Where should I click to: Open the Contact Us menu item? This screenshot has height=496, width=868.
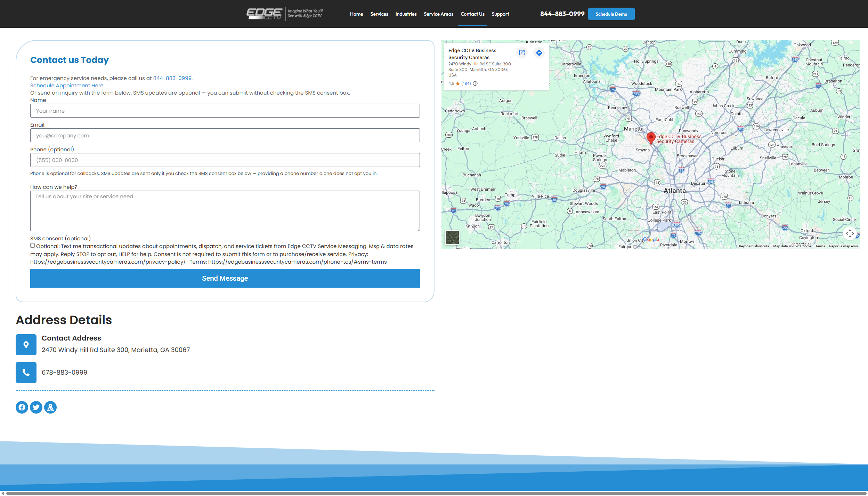pos(472,14)
